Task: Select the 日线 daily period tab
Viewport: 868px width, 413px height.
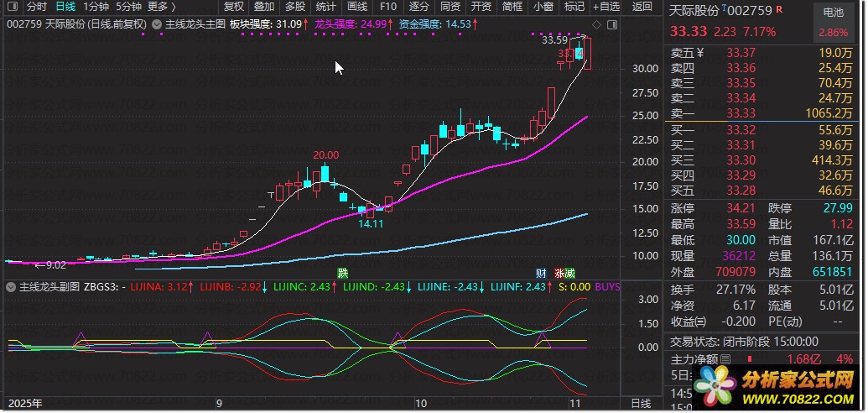Action: [66, 8]
